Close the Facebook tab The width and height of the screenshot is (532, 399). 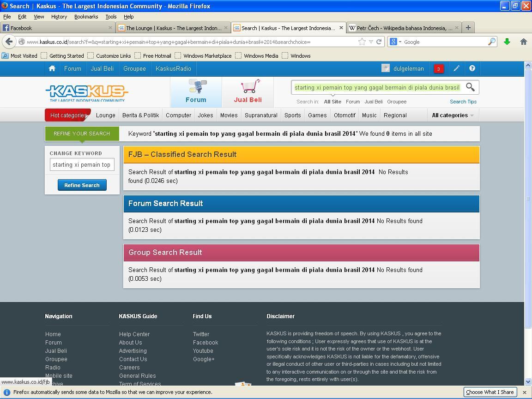pyautogui.click(x=110, y=28)
